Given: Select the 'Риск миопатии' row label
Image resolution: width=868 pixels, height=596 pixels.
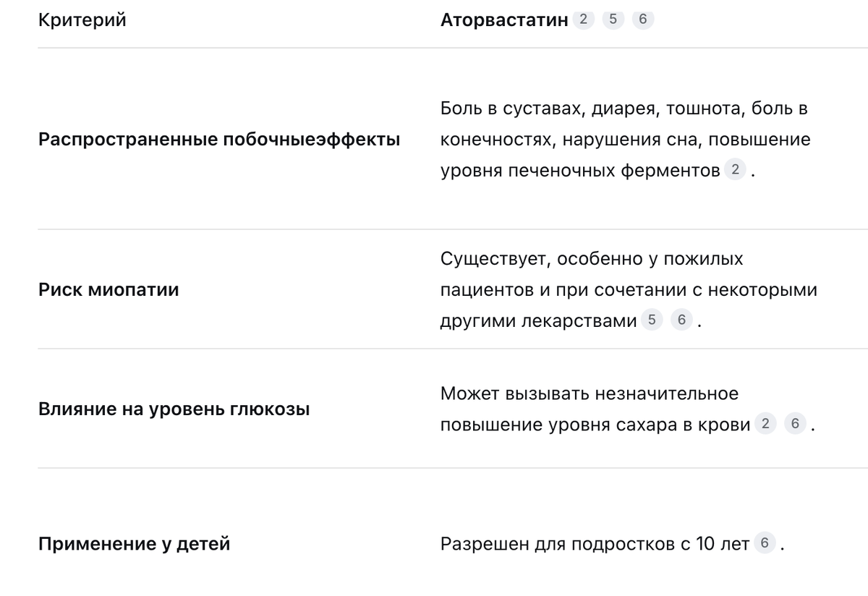Looking at the screenshot, I should pos(108,290).
